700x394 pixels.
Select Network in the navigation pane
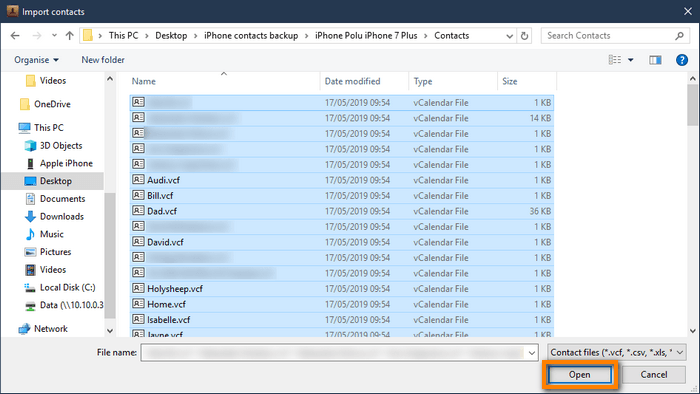pos(43,329)
